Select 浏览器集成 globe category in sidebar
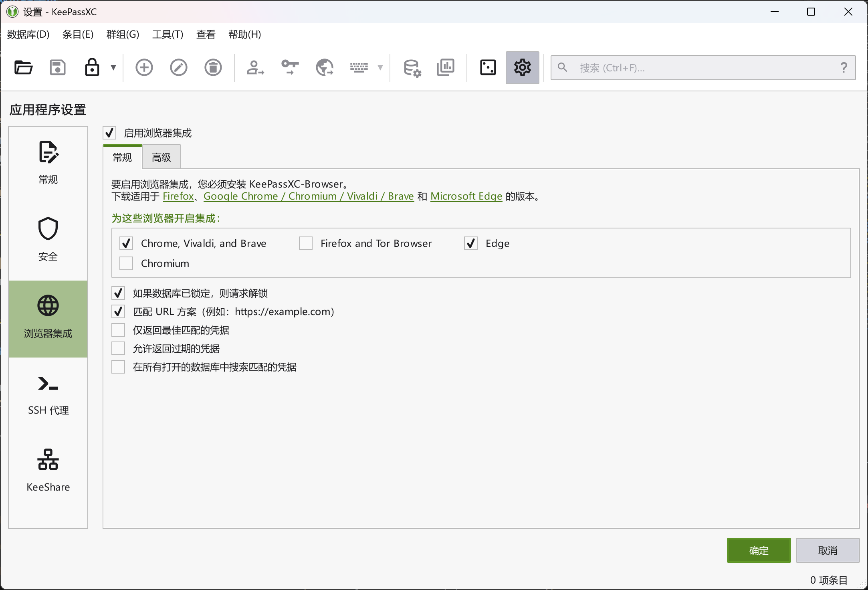 click(x=48, y=319)
